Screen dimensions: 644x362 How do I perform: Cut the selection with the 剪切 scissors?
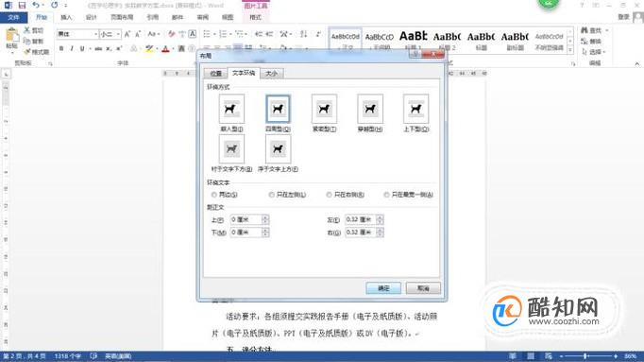[34, 30]
